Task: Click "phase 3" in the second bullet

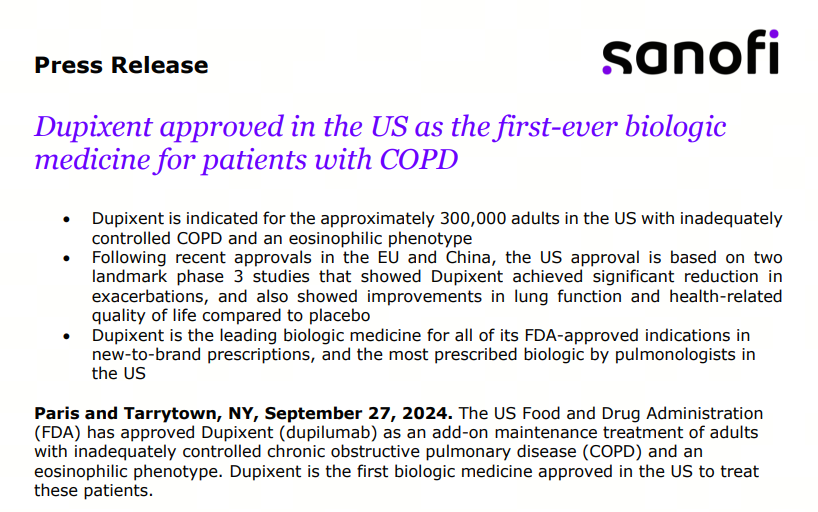Action: [237, 276]
